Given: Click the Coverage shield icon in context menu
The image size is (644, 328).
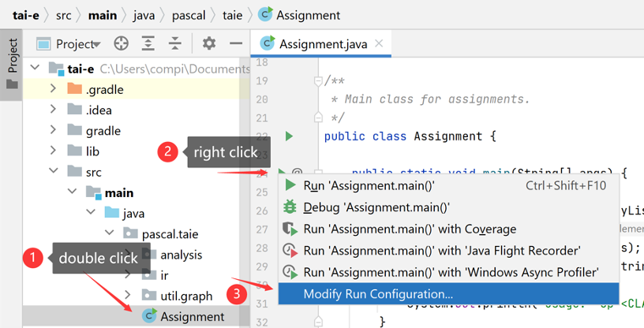Looking at the screenshot, I should pyautogui.click(x=290, y=229).
